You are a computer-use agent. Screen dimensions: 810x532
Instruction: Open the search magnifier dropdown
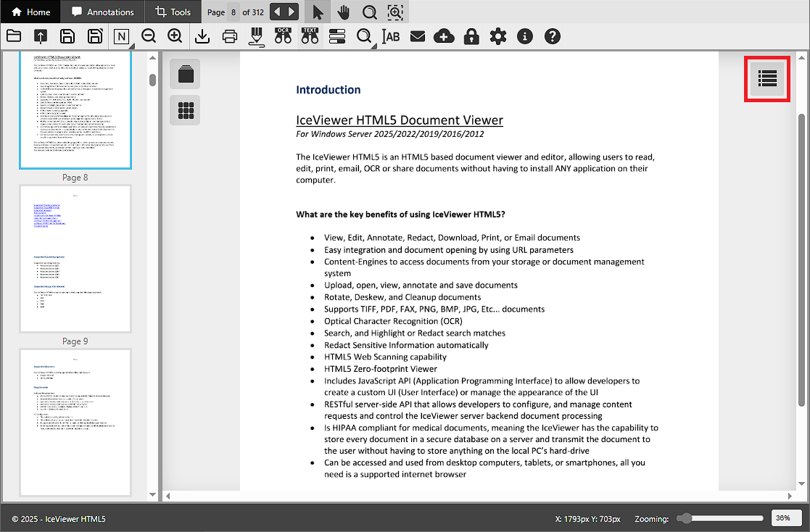(x=365, y=37)
